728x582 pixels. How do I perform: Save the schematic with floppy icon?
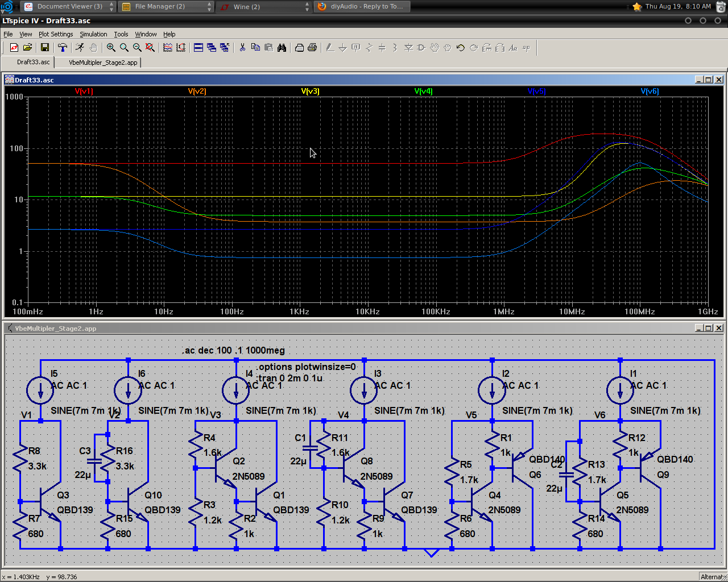pyautogui.click(x=45, y=48)
